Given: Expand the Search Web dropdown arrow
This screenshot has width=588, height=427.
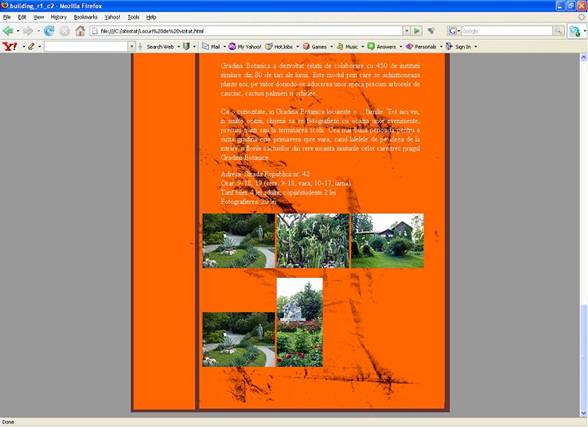Looking at the screenshot, I should (178, 47).
